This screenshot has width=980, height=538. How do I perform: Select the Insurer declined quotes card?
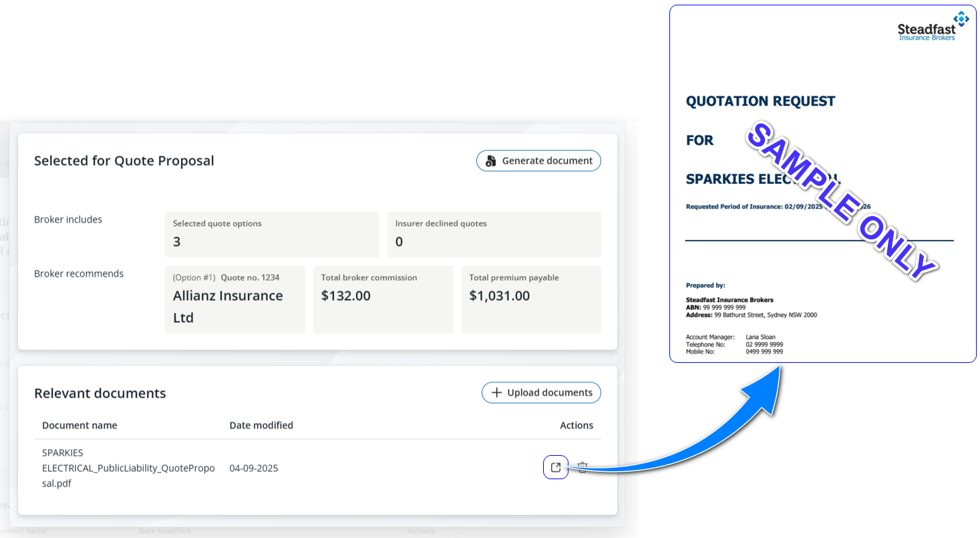coord(494,235)
